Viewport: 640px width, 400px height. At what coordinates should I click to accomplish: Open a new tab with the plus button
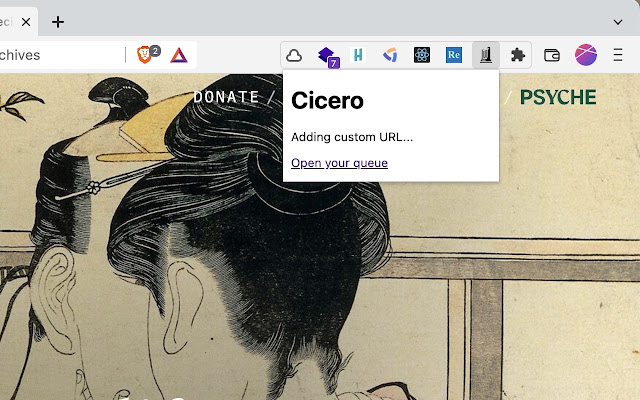coord(58,22)
